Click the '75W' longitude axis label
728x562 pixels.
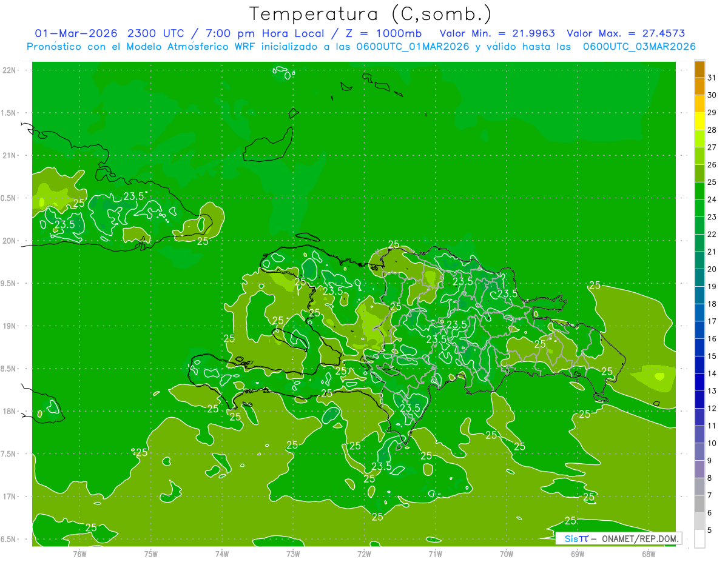pos(151,554)
